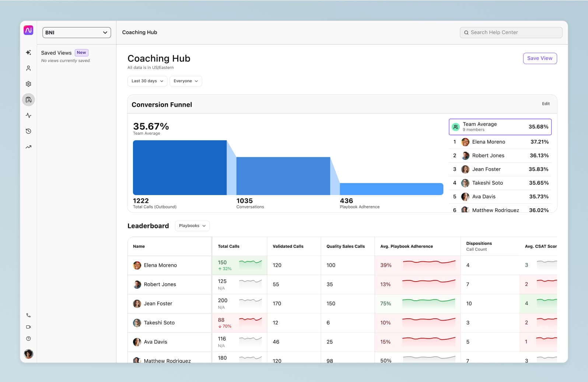The height and width of the screenshot is (382, 588).
Task: Open the history clock icon
Action: (28, 131)
